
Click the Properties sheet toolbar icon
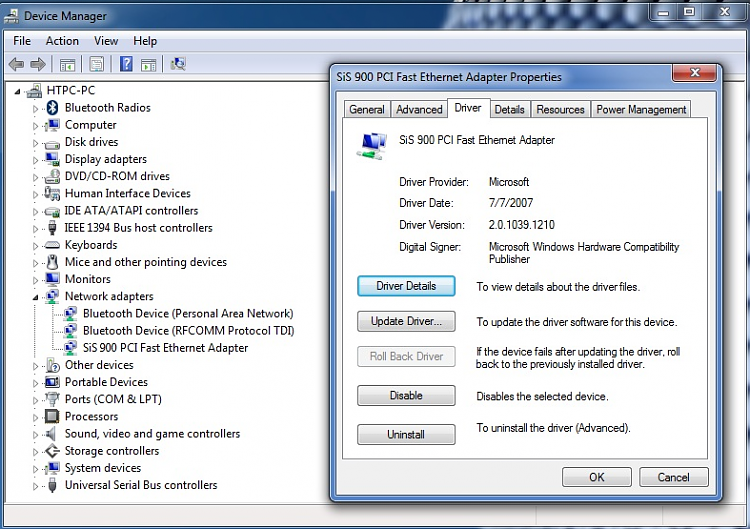[97, 64]
